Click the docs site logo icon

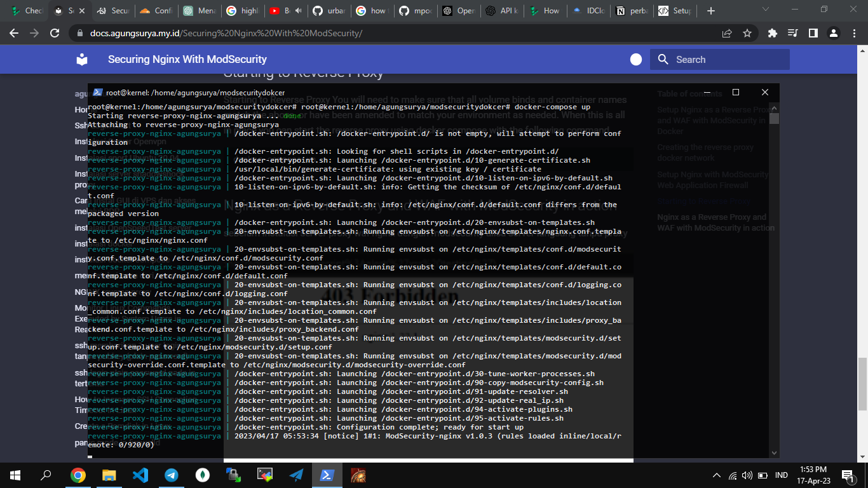point(82,60)
